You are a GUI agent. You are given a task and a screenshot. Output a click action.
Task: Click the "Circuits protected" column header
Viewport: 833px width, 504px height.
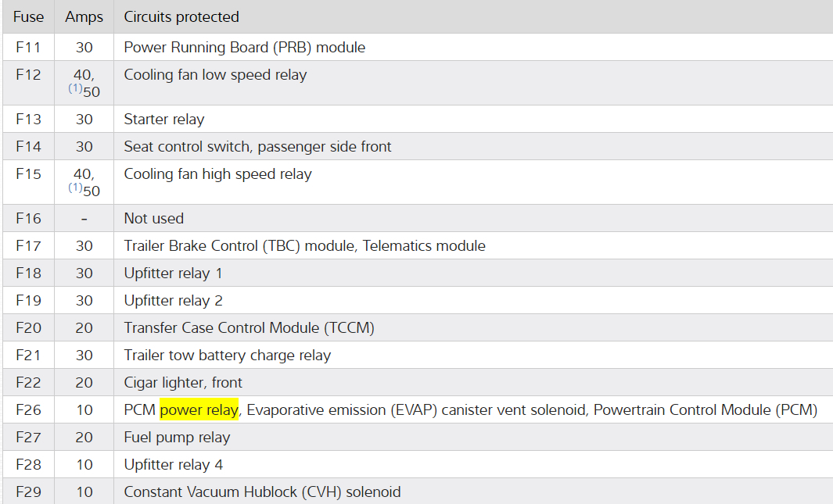tap(181, 16)
